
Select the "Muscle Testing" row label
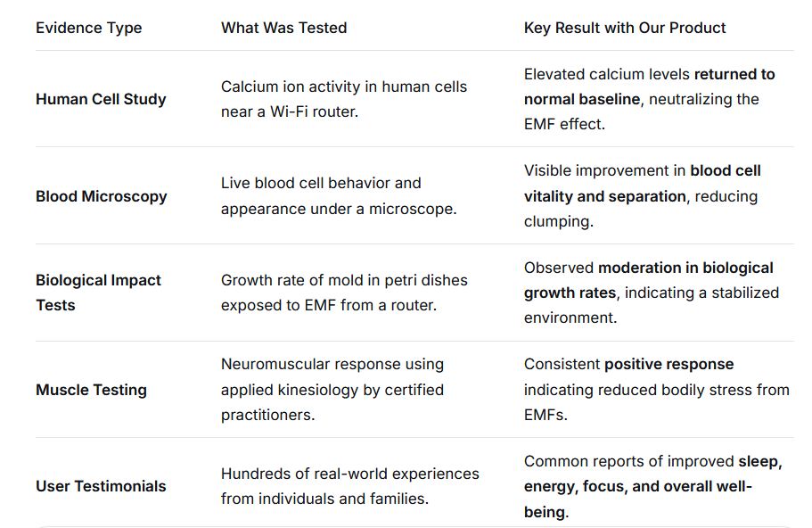point(91,390)
